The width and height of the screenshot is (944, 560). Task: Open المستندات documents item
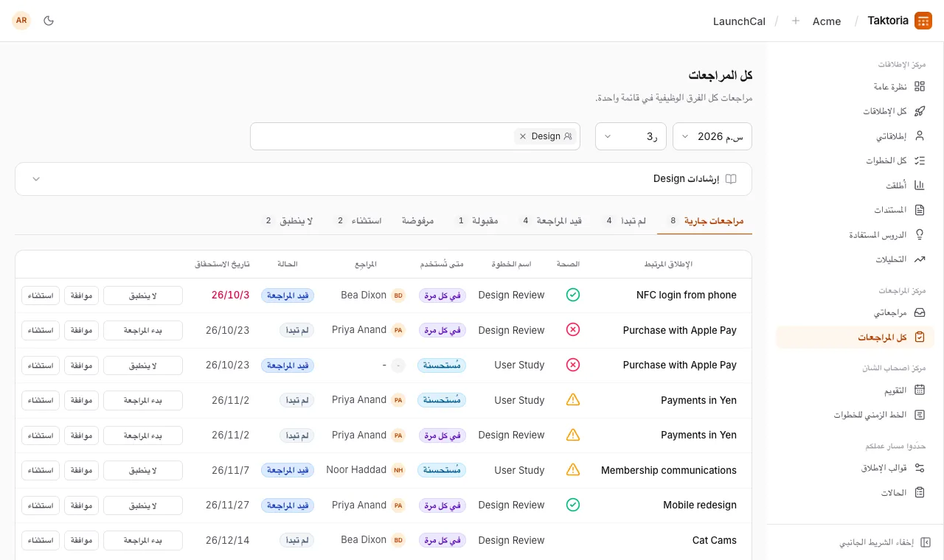[x=855, y=210]
